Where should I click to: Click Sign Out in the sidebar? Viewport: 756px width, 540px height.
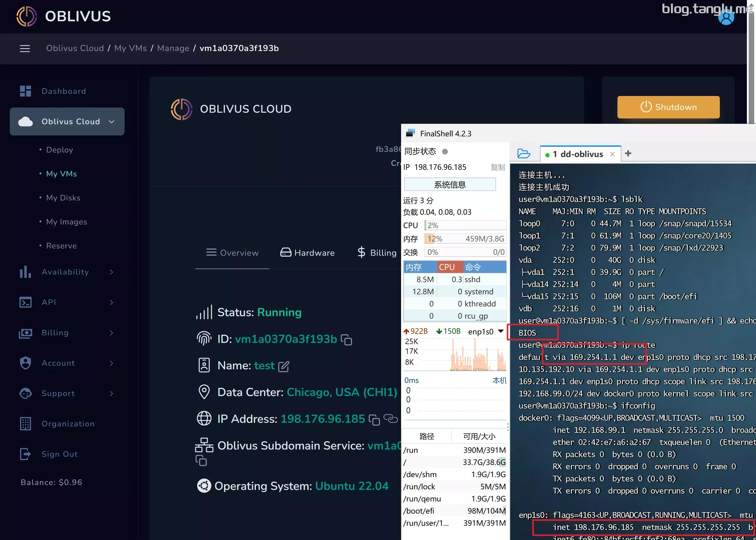pyautogui.click(x=60, y=454)
